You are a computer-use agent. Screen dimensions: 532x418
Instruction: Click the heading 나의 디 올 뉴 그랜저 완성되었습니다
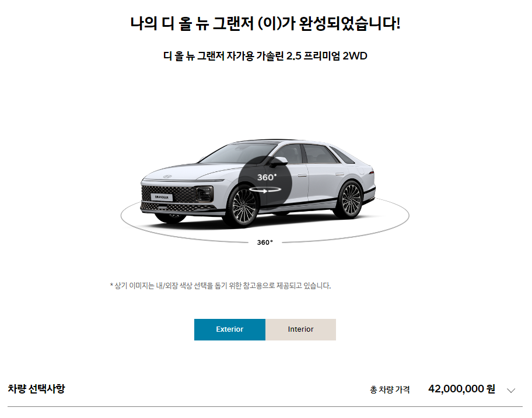(265, 24)
